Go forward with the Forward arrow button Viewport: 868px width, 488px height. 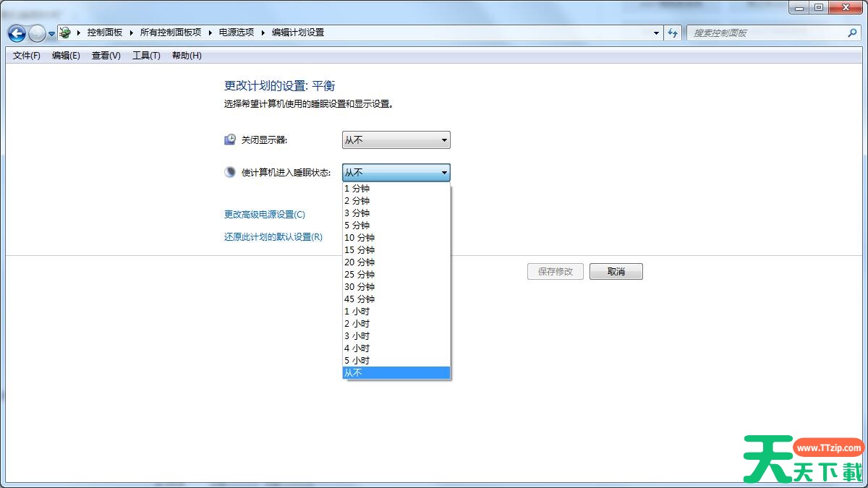37,33
